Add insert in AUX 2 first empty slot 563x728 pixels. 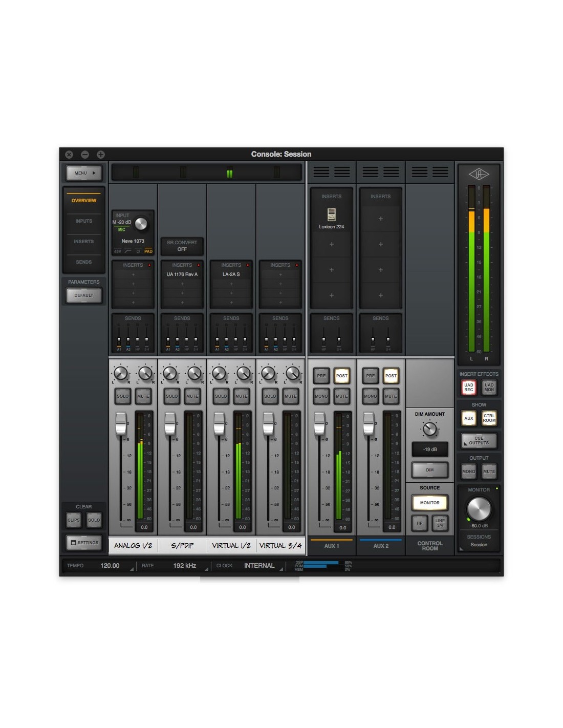pyautogui.click(x=380, y=219)
